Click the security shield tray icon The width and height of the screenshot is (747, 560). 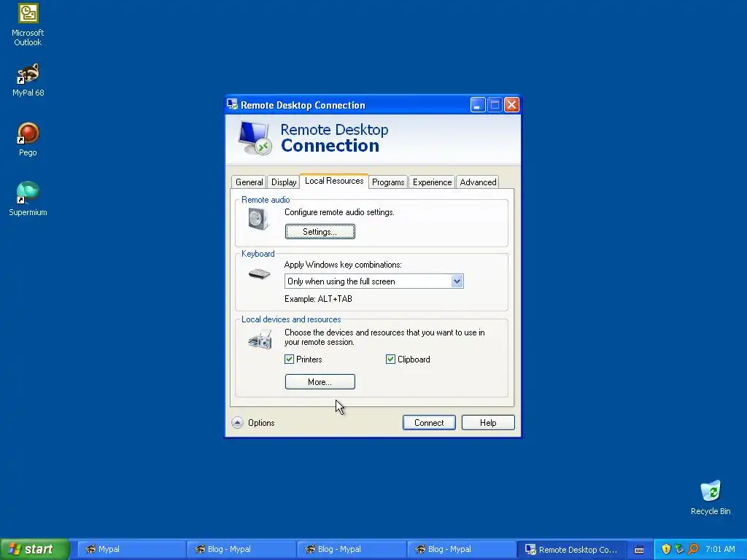point(666,549)
